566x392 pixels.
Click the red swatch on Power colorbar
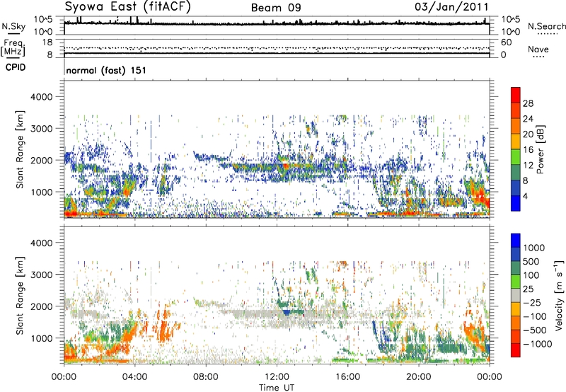pos(516,94)
